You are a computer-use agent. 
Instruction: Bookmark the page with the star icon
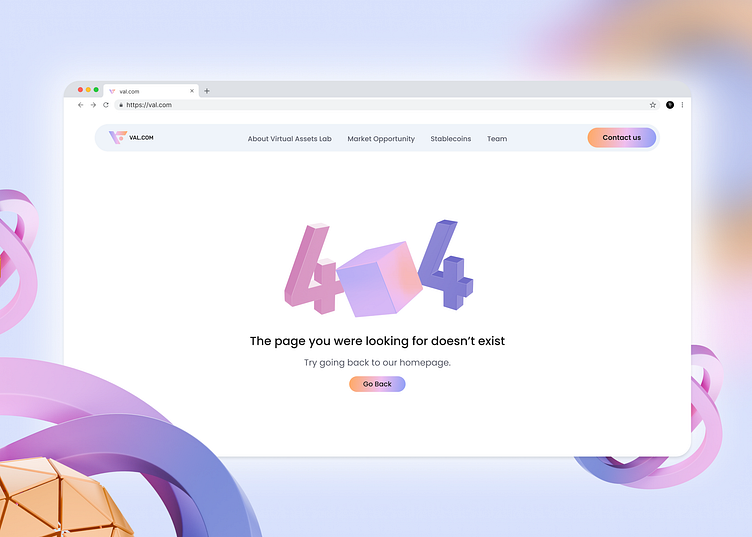point(653,105)
